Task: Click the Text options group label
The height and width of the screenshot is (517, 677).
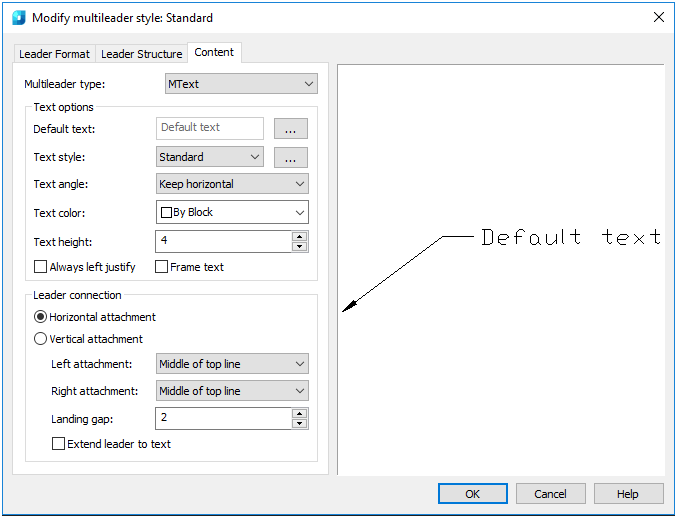Action: 63,107
